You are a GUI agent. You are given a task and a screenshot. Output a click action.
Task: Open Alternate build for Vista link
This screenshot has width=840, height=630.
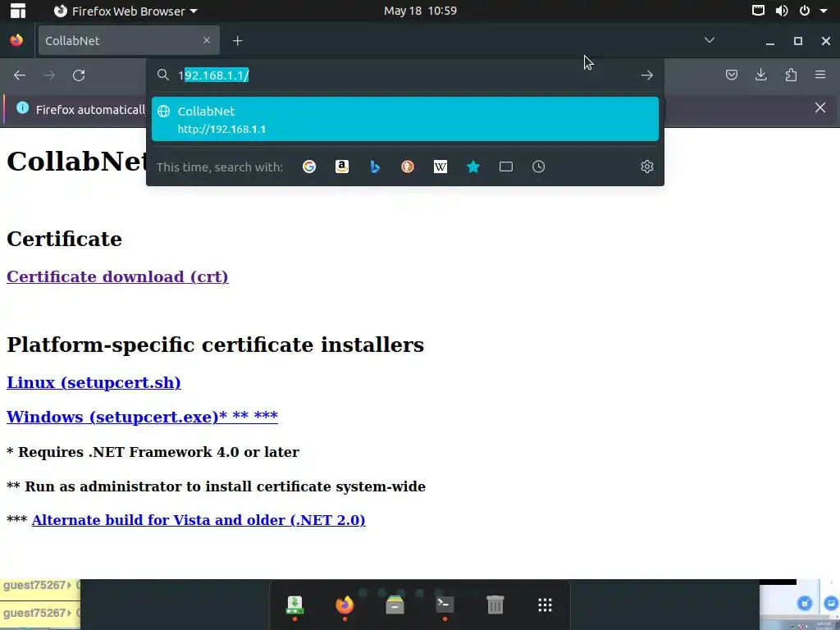click(199, 520)
